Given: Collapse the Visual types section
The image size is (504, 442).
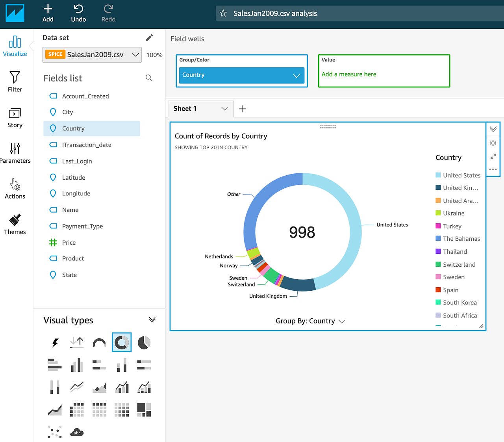Looking at the screenshot, I should [x=152, y=319].
